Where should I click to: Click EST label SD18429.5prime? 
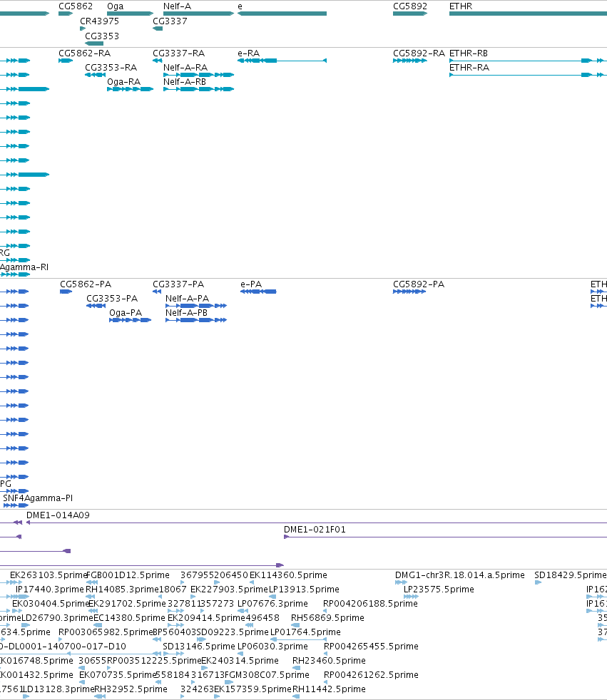[x=571, y=575]
